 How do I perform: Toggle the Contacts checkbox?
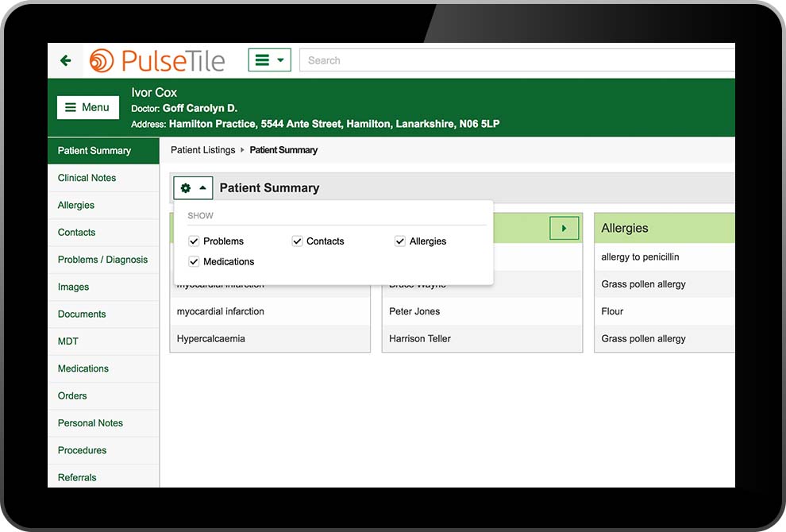click(298, 241)
